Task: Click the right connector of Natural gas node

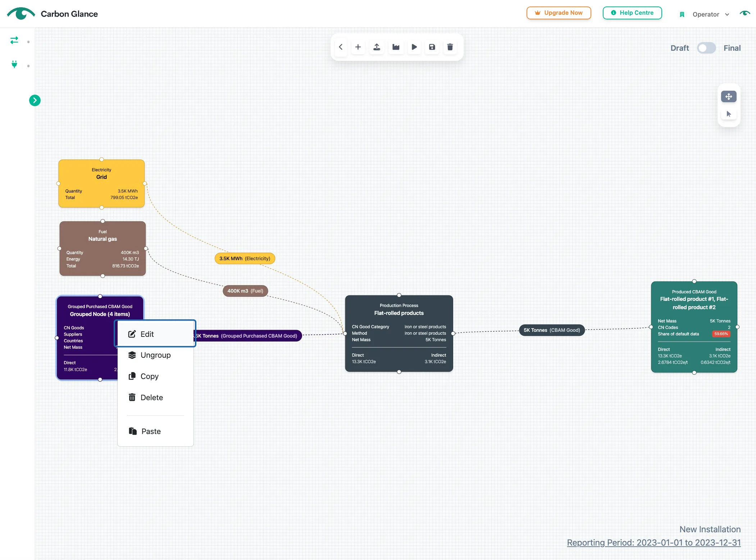Action: 146,248
